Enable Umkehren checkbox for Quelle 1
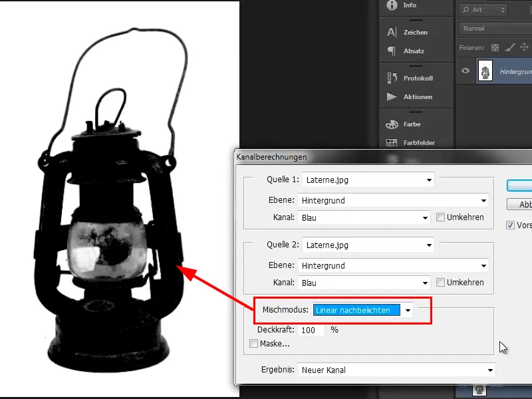The height and width of the screenshot is (399, 532). (440, 217)
